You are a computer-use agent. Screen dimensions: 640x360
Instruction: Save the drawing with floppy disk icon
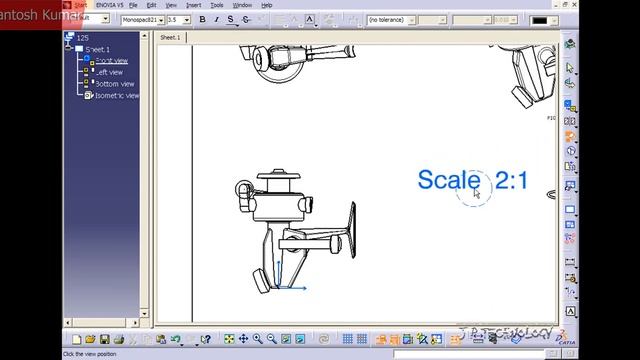pyautogui.click(x=104, y=339)
